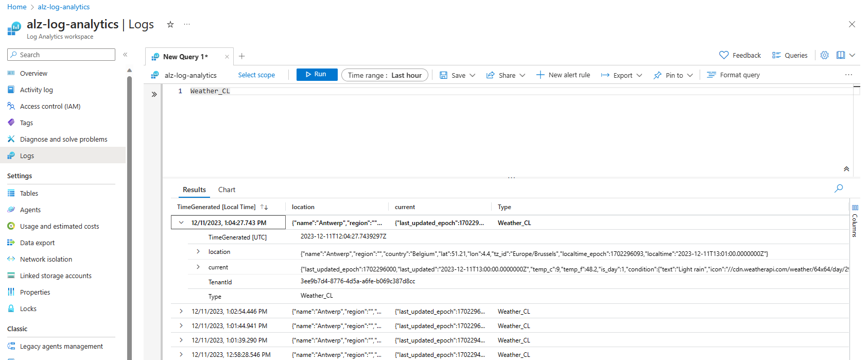Screen dimensions: 868x360
Task: Search the results with magnifier icon
Action: tap(839, 188)
